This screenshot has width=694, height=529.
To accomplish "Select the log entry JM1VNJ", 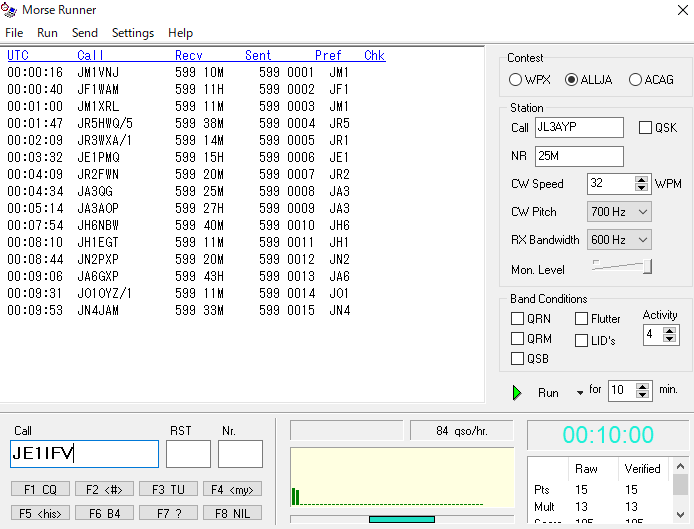I will pos(98,72).
